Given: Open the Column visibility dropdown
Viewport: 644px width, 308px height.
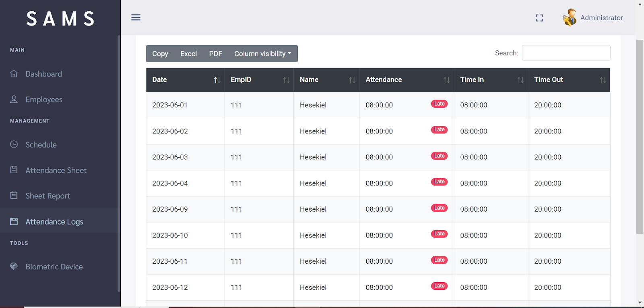Looking at the screenshot, I should 263,54.
